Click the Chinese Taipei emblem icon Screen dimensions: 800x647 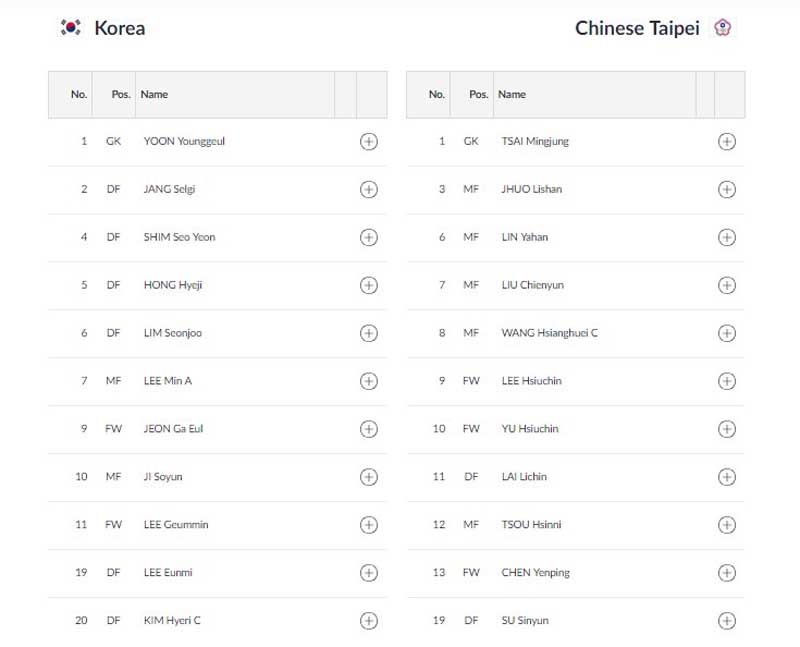pyautogui.click(x=722, y=28)
